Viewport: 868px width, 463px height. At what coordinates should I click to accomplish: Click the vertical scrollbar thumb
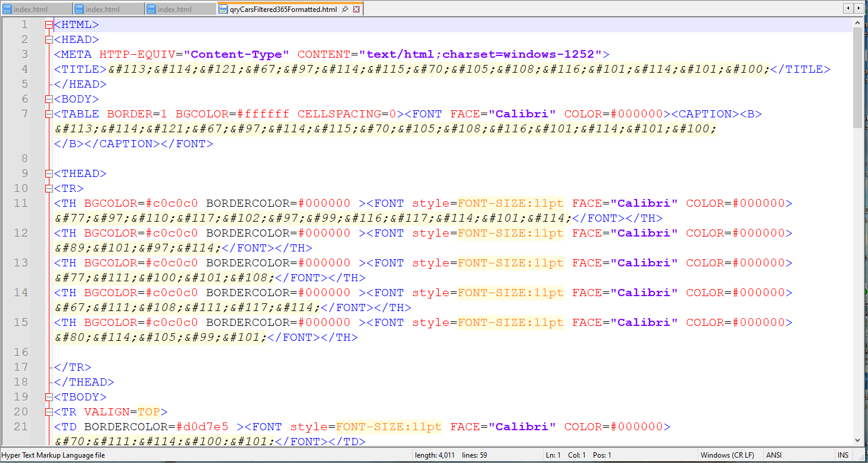(x=858, y=77)
